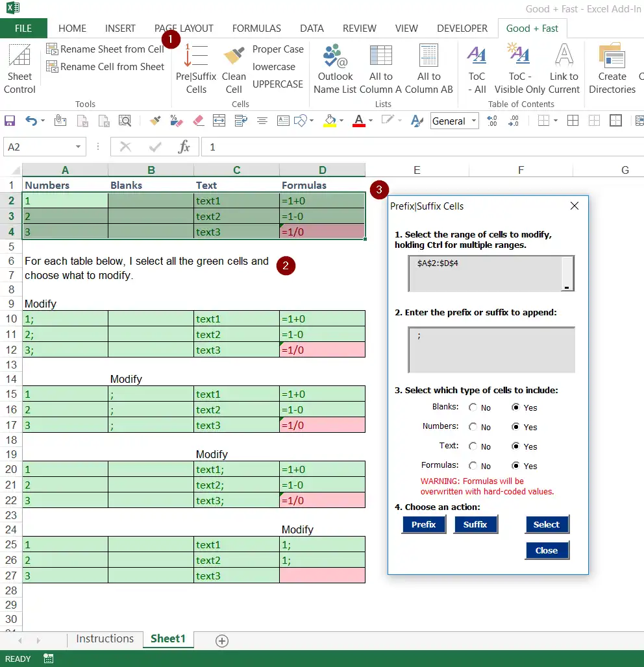Click the Wrap Text toolbar icon

pos(241,121)
